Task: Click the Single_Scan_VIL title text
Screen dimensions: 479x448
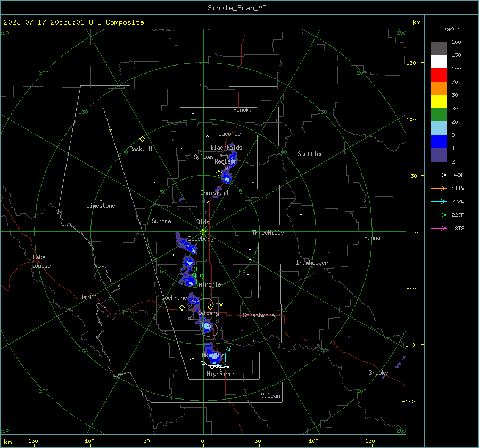Action: coord(239,8)
